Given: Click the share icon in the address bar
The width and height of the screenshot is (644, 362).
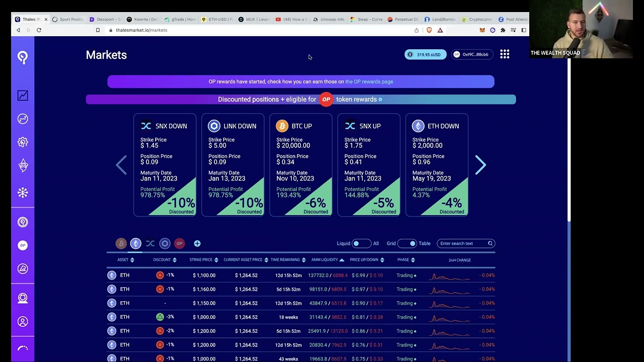Looking at the screenshot, I should (x=417, y=30).
